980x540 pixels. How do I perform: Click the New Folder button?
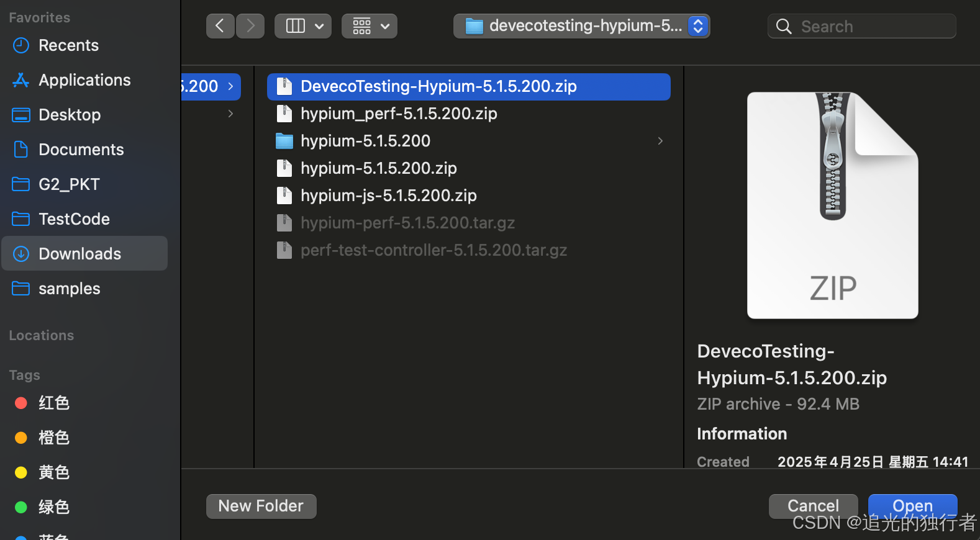261,506
